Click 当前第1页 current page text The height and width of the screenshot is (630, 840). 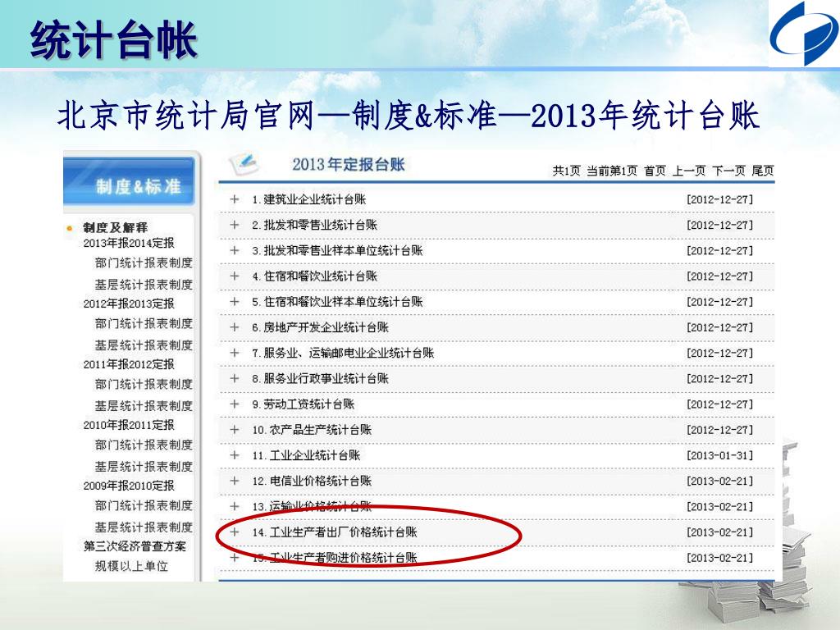point(612,171)
